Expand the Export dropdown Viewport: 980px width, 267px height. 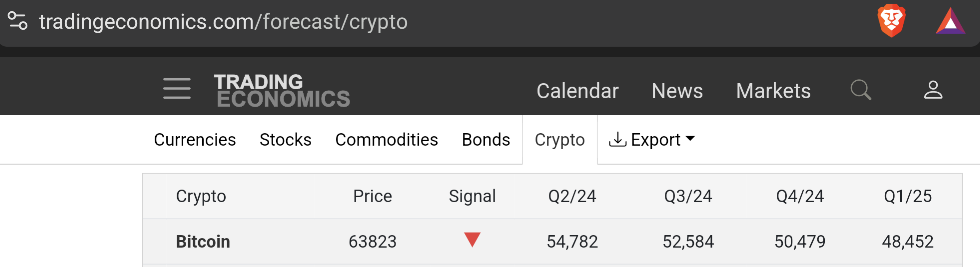tap(652, 140)
